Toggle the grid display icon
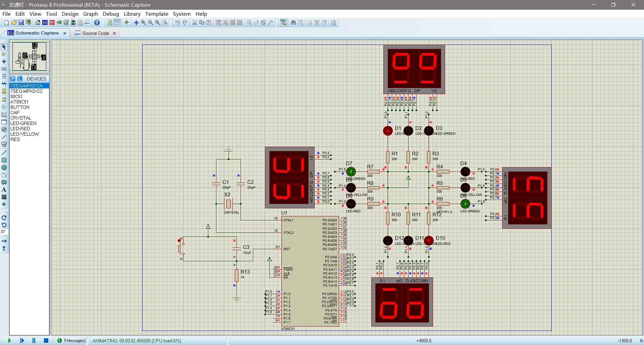The width and height of the screenshot is (644, 345). click(x=117, y=22)
